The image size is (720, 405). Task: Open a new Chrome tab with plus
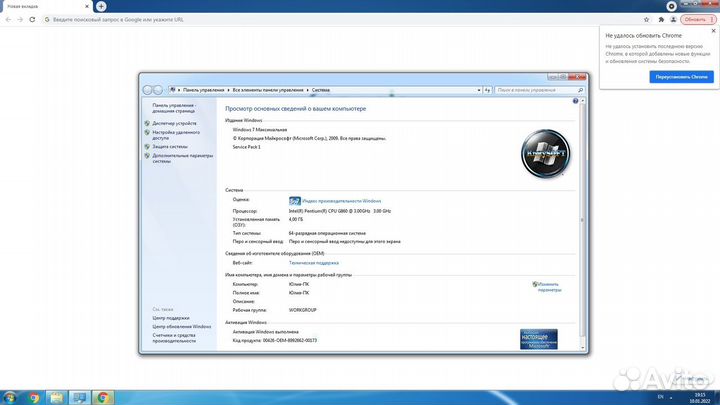101,6
